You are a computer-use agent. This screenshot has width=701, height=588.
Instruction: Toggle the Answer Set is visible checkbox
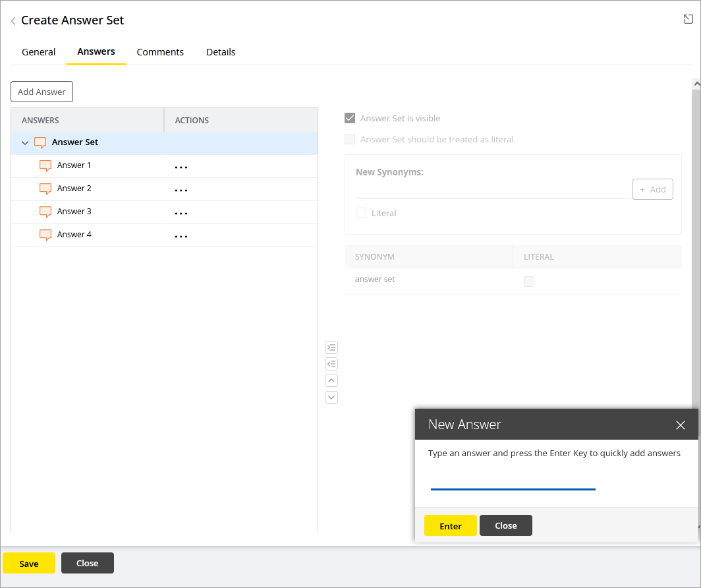point(350,119)
